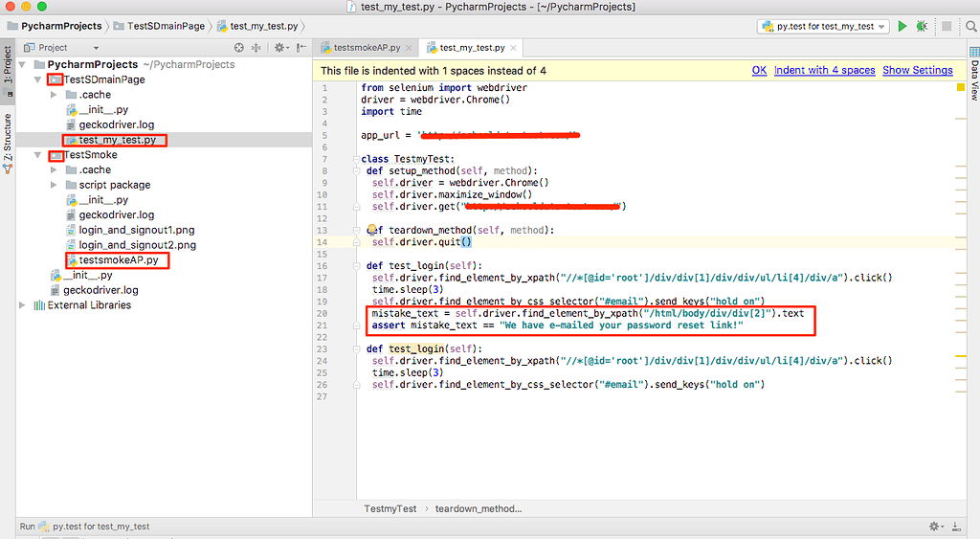Viewport: 980px width, 539px height.
Task: Click scroll from source target icon
Action: 239,47
